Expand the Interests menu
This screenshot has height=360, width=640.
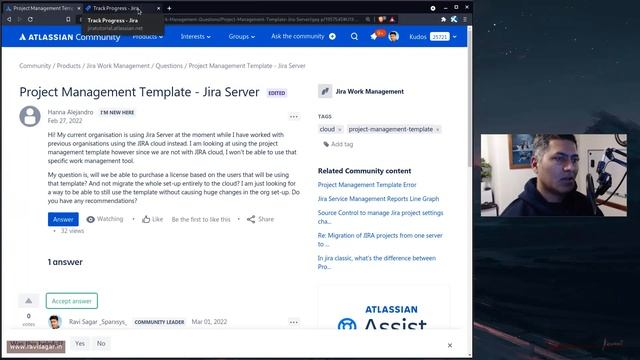pos(196,36)
